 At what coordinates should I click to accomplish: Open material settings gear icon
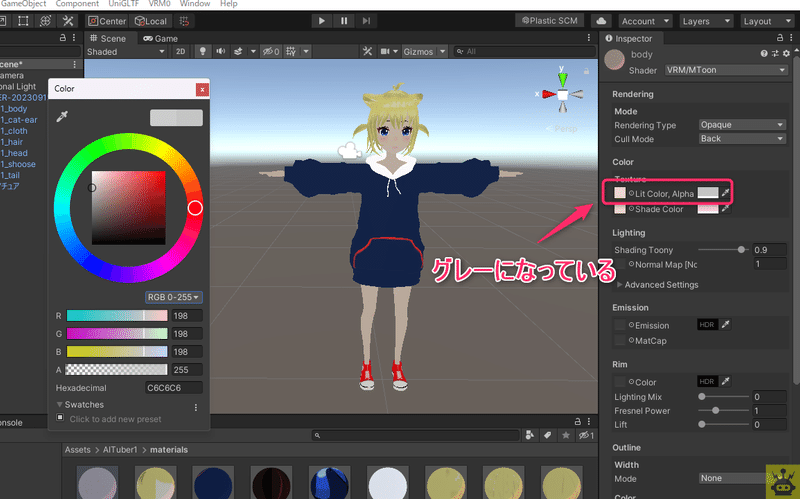click(786, 54)
